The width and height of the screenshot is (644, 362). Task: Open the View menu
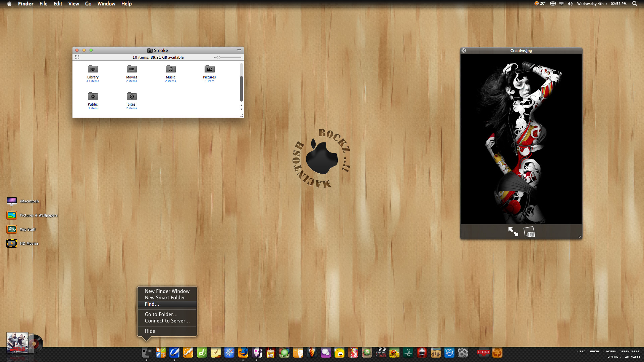[74, 4]
